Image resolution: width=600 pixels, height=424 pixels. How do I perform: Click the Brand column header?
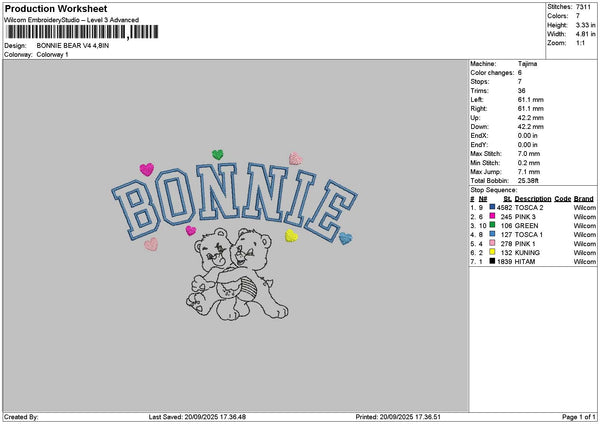tap(584, 198)
